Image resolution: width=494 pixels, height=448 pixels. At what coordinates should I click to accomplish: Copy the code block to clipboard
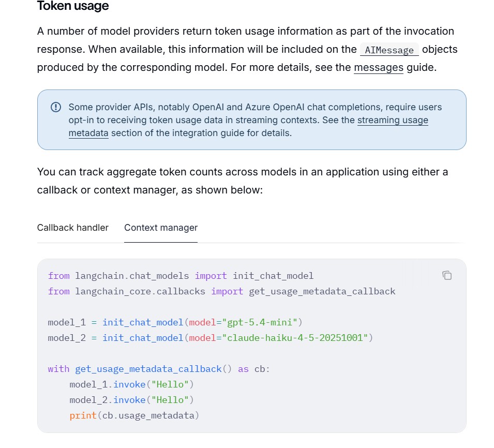point(447,275)
